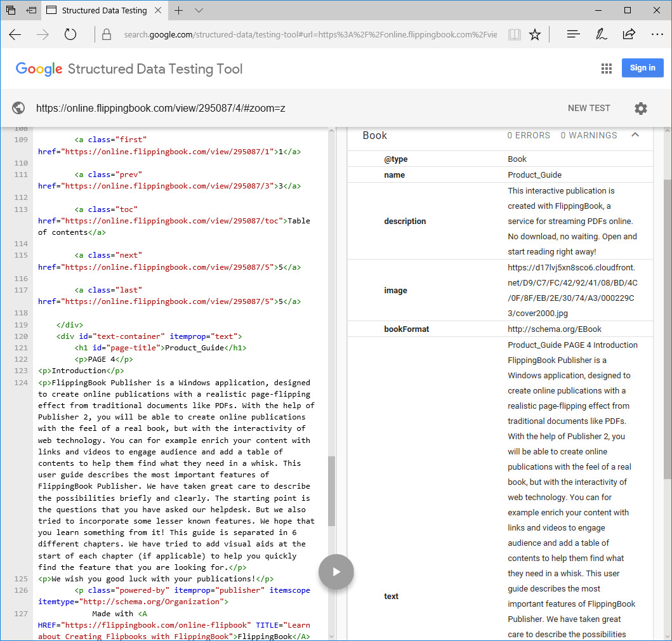Select the bookFormat property label
This screenshot has height=641, width=672.
click(406, 329)
